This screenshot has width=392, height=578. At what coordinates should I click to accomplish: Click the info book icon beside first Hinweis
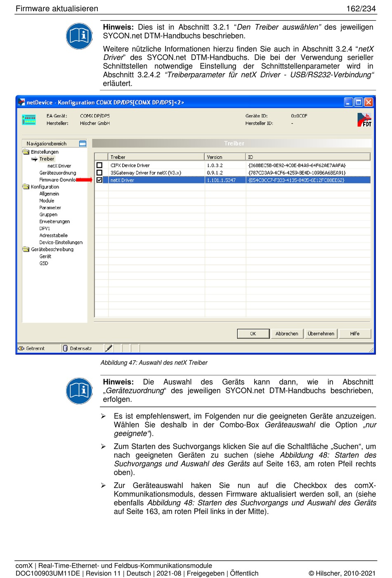point(79,36)
